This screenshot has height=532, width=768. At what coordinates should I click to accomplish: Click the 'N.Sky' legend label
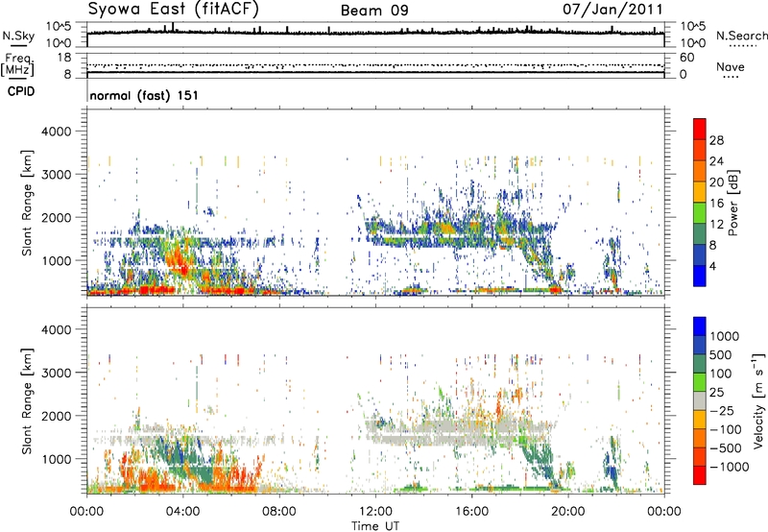[18, 36]
